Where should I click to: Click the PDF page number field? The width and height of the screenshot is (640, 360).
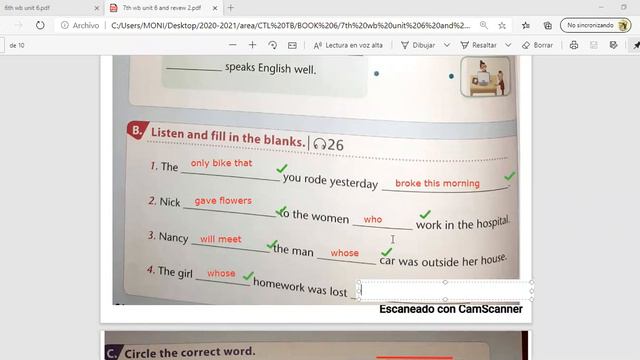(2, 45)
